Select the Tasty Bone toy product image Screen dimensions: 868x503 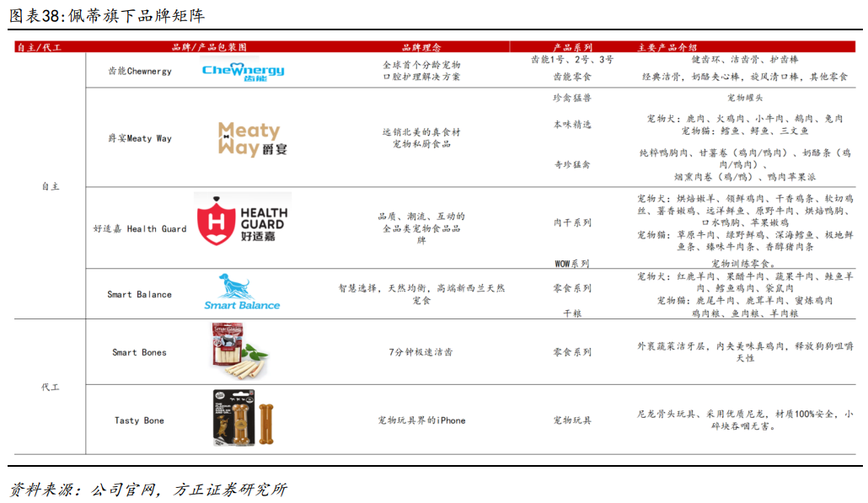coord(244,418)
